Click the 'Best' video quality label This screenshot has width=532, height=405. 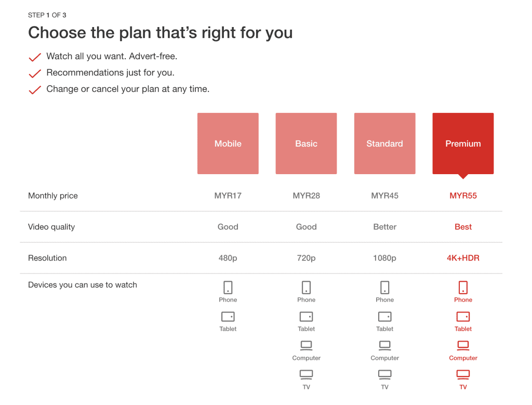click(462, 227)
